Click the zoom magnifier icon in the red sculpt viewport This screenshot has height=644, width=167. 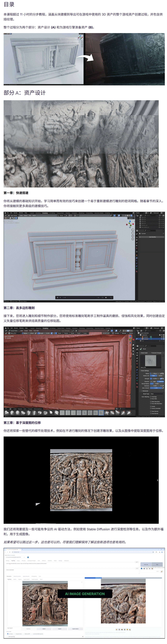[133, 345]
